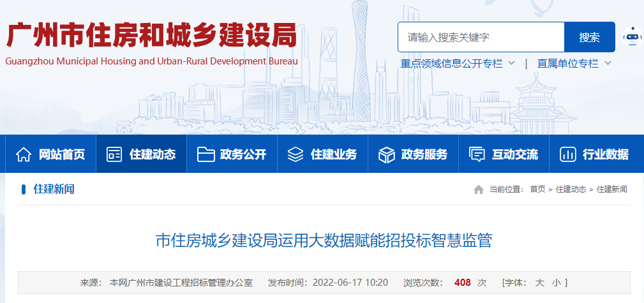This screenshot has width=644, height=303.
Task: Click the home icon beside 网站首页
Action: pos(24,154)
